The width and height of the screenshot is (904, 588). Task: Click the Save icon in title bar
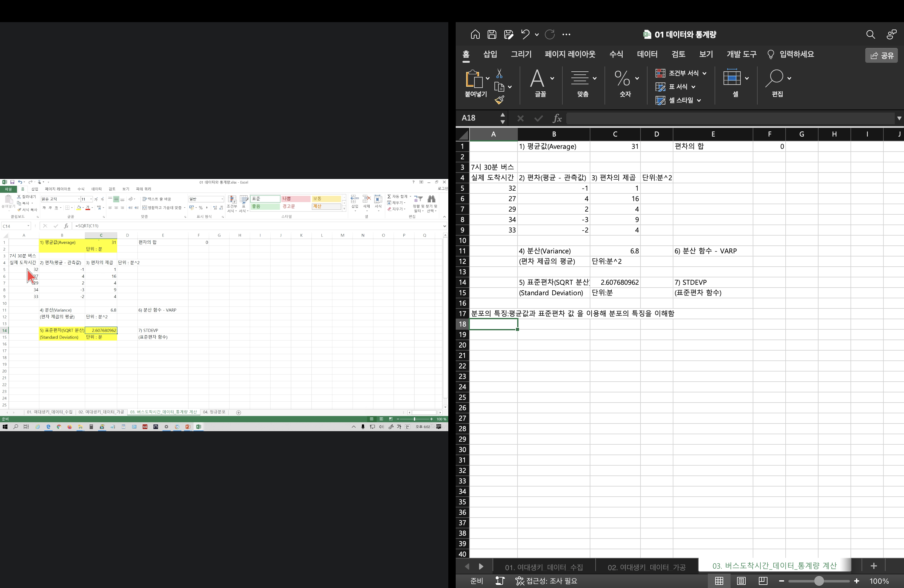tap(492, 34)
